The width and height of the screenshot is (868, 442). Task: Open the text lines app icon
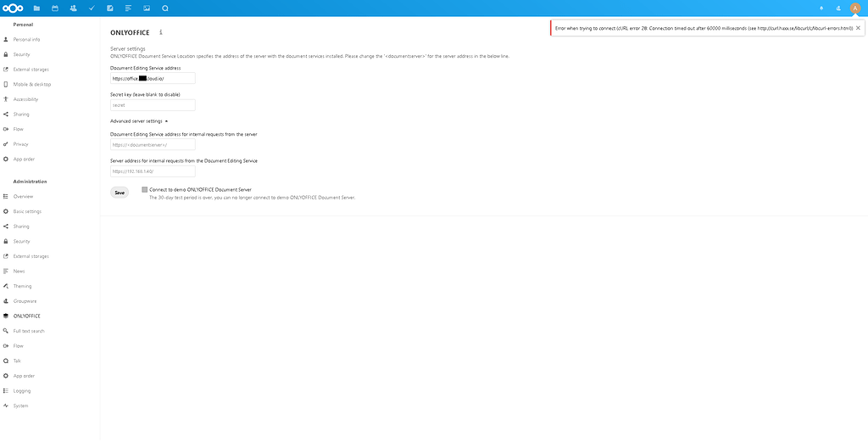pos(129,8)
